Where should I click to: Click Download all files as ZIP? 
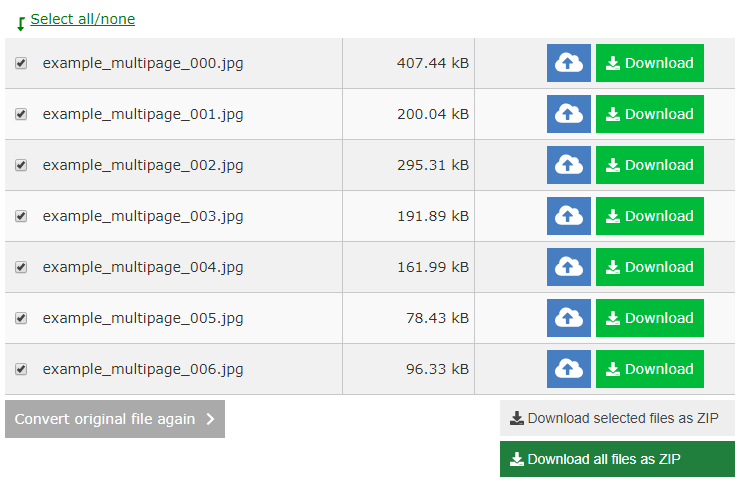tap(617, 459)
